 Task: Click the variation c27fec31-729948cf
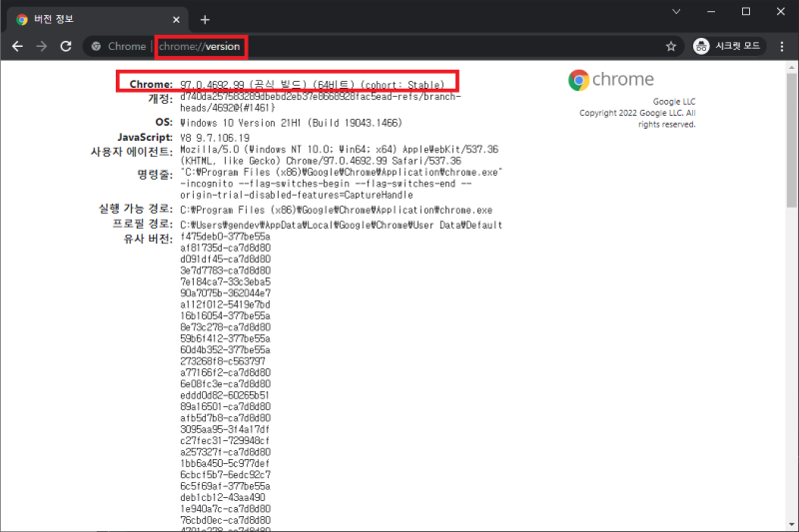click(225, 441)
